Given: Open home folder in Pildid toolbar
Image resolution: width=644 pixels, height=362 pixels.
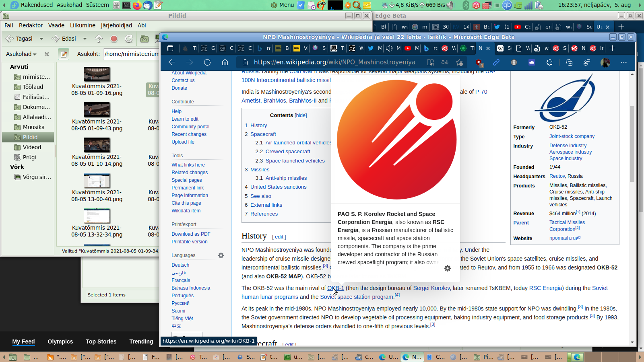Looking at the screenshot, I should 144,39.
